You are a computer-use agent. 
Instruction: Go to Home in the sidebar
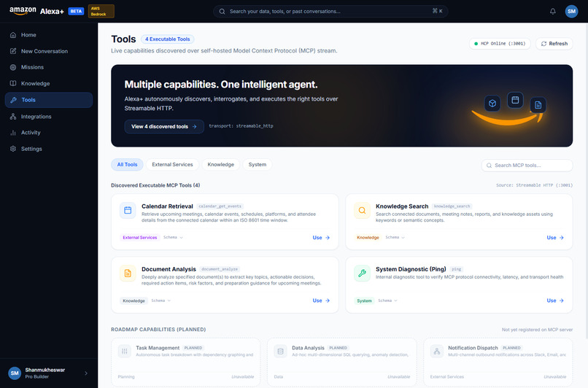[49, 35]
